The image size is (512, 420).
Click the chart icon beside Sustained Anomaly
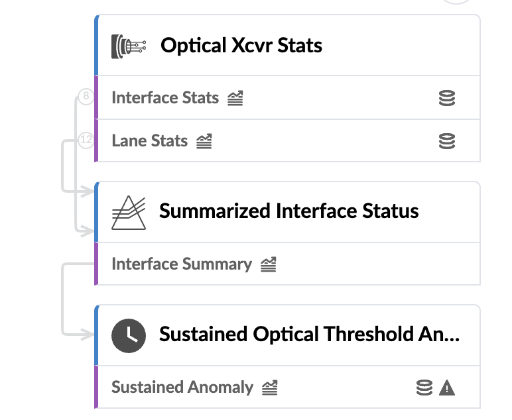[x=269, y=388]
